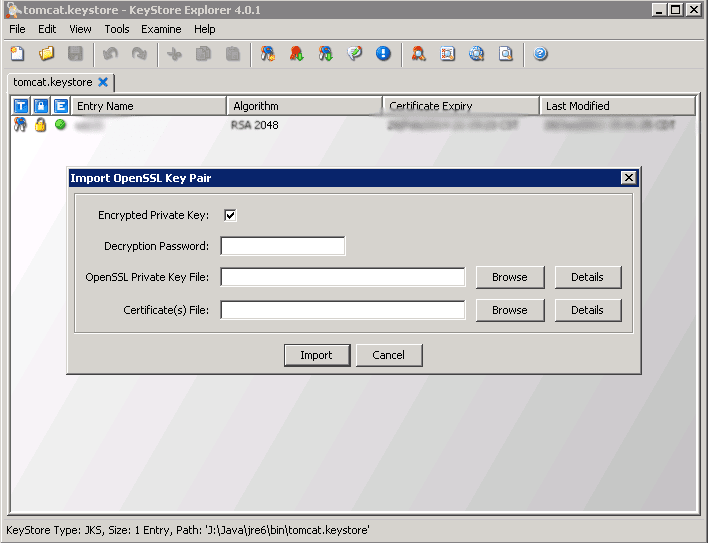Click the document with magnifier icon

coord(506,54)
